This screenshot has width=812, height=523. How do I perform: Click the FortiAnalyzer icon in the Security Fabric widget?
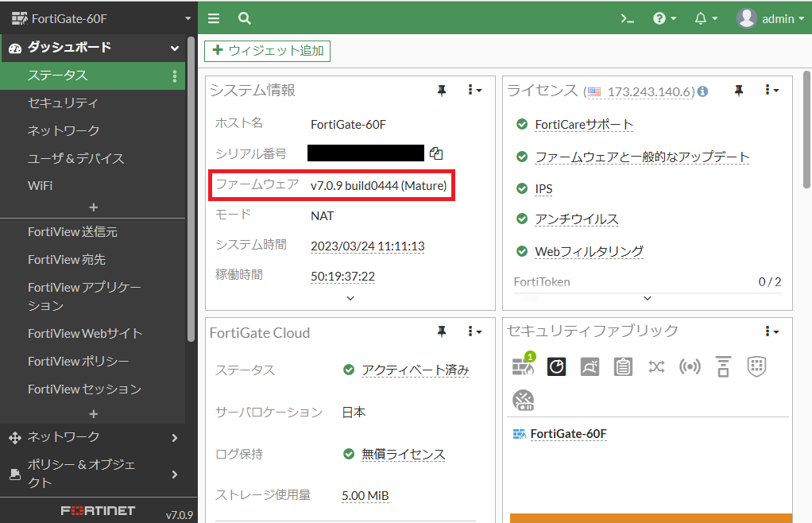[x=556, y=366]
